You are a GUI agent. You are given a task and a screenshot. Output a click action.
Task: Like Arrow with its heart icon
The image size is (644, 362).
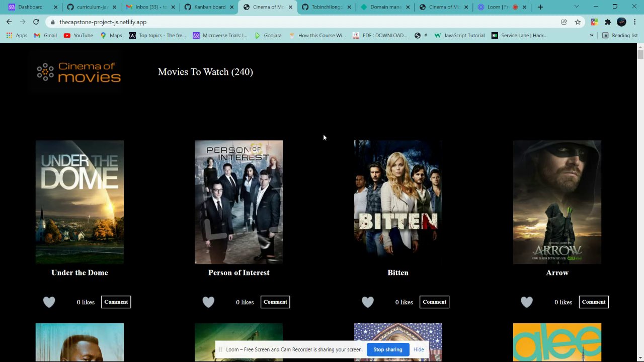[527, 302]
